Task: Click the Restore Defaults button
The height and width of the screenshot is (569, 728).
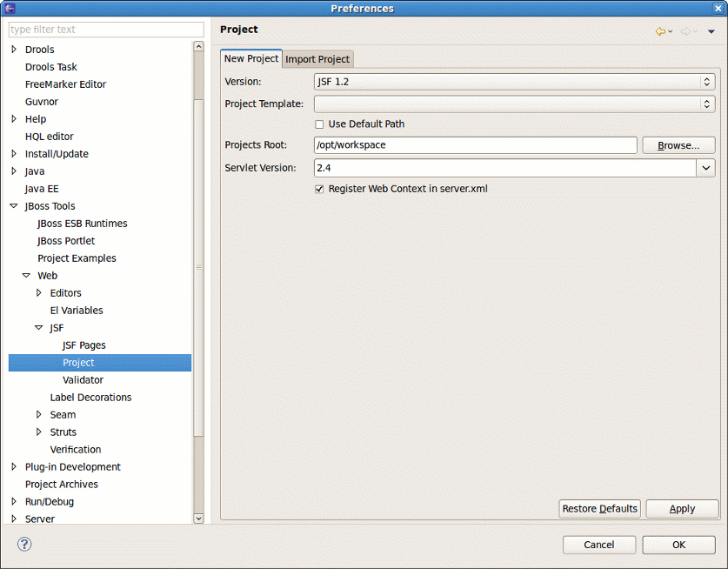Action: click(x=599, y=508)
